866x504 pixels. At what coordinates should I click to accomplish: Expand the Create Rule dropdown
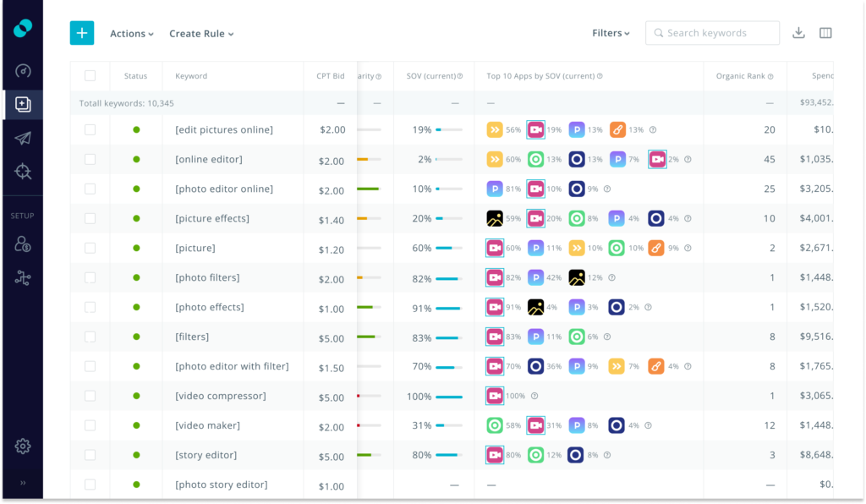pos(197,33)
